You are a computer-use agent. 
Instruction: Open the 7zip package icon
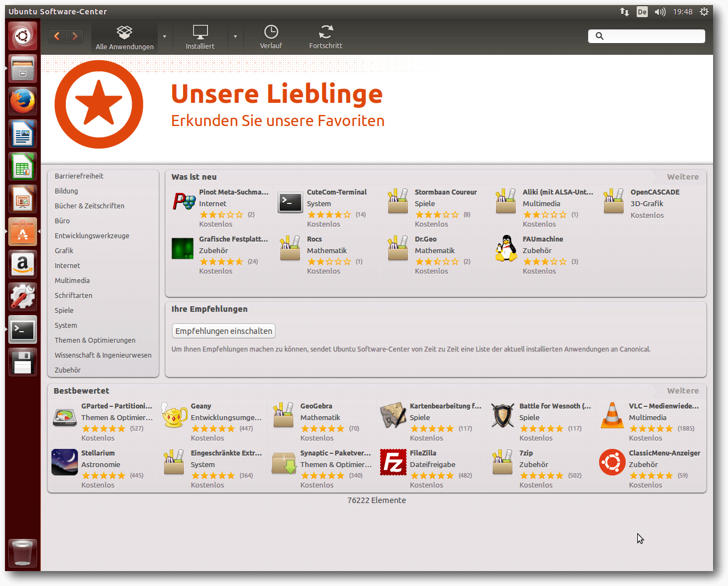click(x=502, y=462)
